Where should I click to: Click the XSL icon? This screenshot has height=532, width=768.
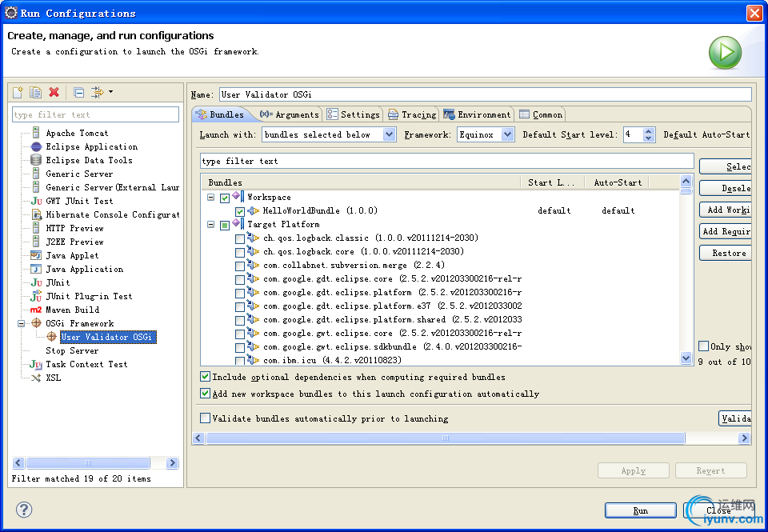[x=36, y=378]
